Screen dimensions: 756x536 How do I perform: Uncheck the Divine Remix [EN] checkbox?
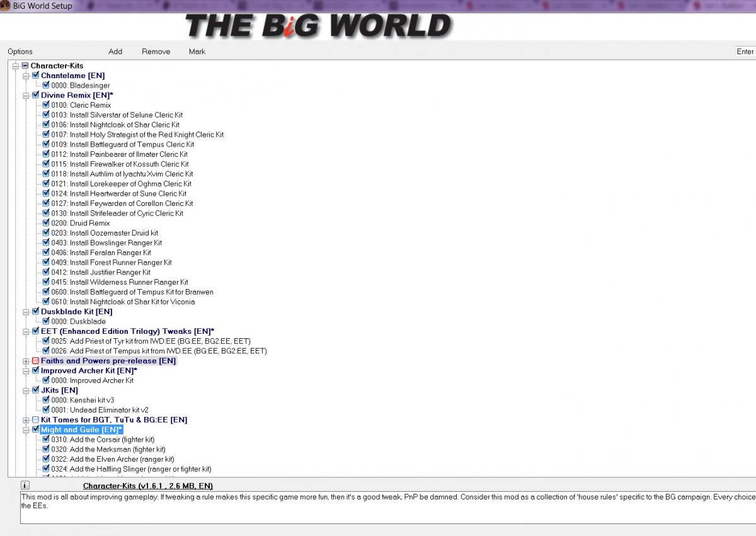point(36,95)
